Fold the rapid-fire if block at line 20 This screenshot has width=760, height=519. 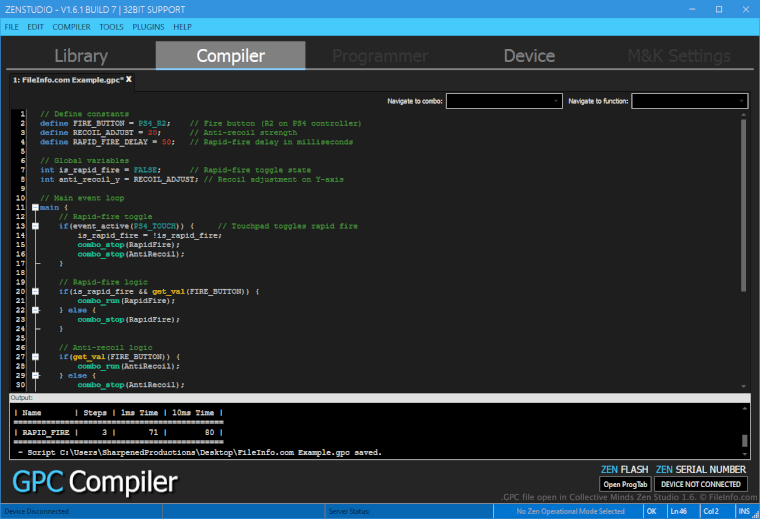[35, 291]
